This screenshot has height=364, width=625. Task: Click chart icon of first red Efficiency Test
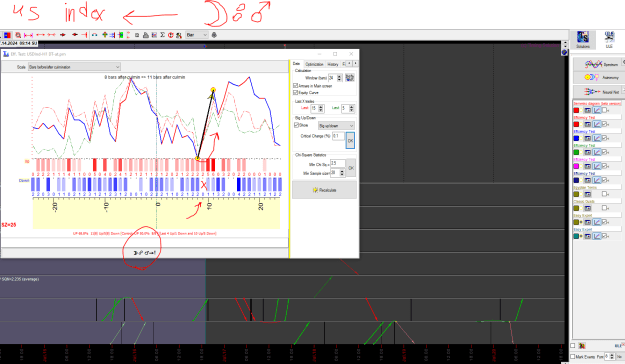tap(597, 124)
